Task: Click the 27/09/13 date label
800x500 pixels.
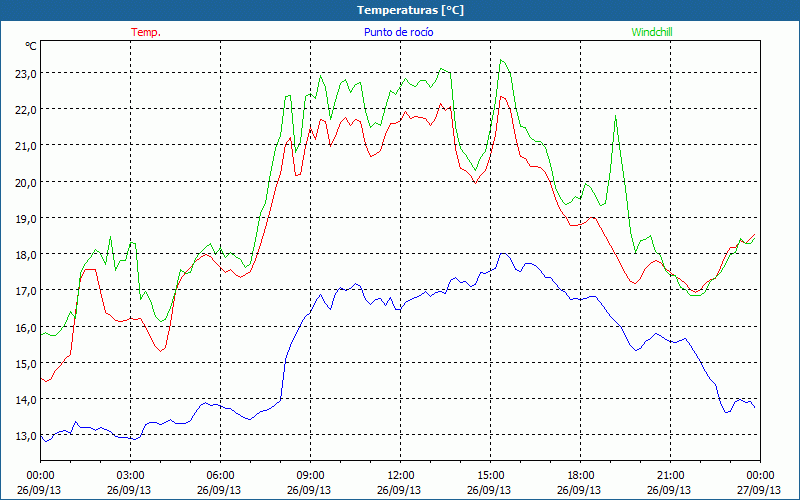Action: click(759, 490)
